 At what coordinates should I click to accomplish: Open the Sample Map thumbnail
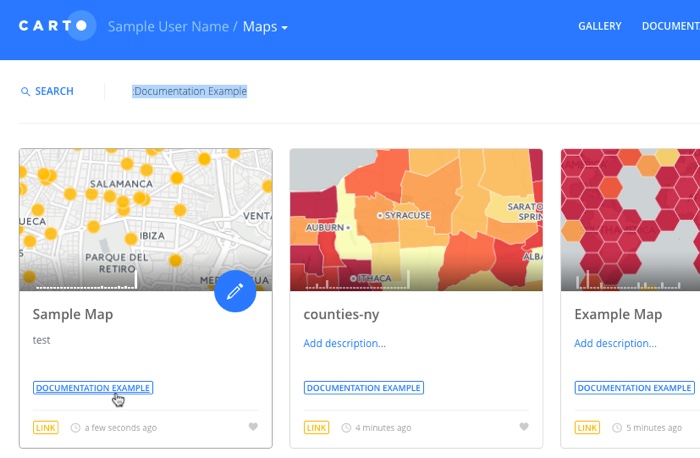(x=146, y=220)
